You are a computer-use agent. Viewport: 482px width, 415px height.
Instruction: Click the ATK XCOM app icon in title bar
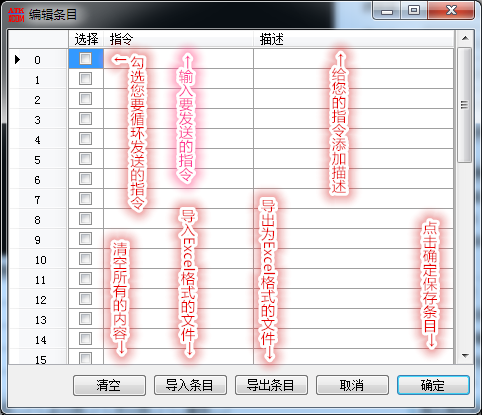[16, 15]
